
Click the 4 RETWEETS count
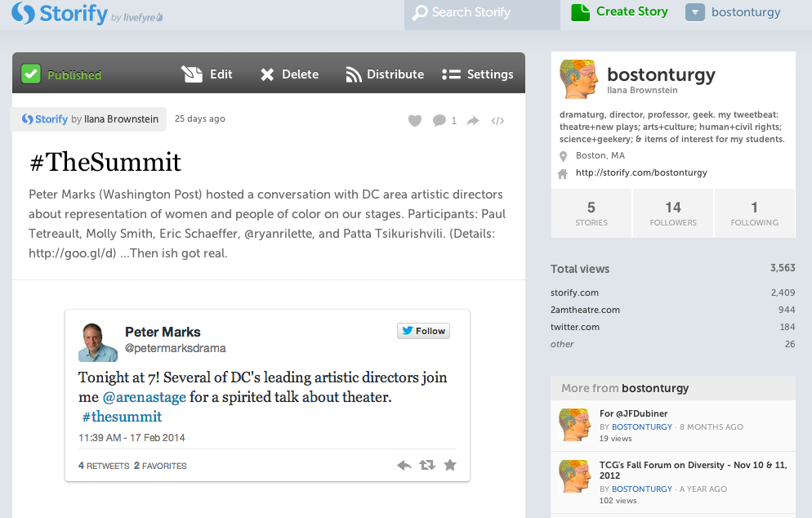tap(104, 466)
